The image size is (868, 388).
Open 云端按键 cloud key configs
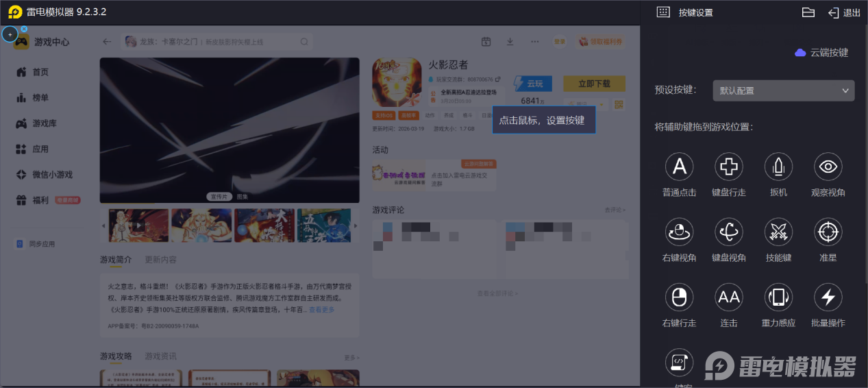click(821, 52)
